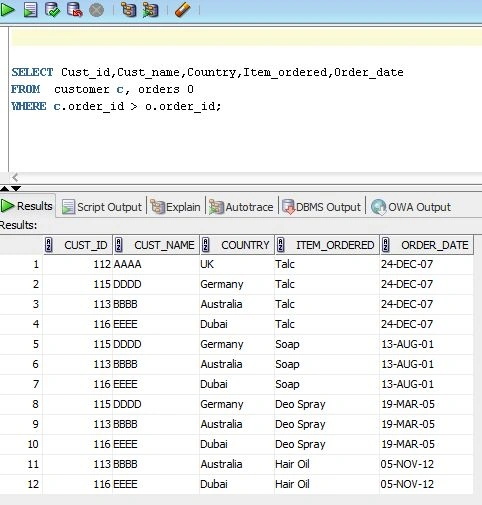Sort by COUNTRY column header

click(x=237, y=245)
